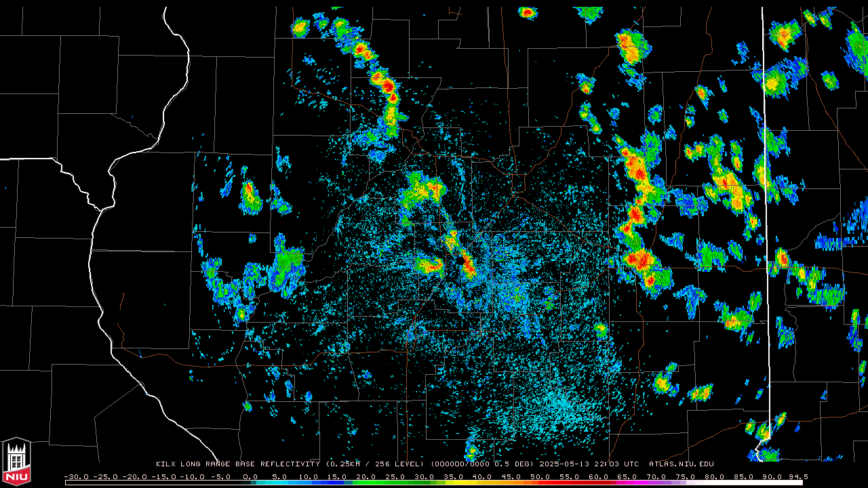Click the 0.0 scale label

250,477
